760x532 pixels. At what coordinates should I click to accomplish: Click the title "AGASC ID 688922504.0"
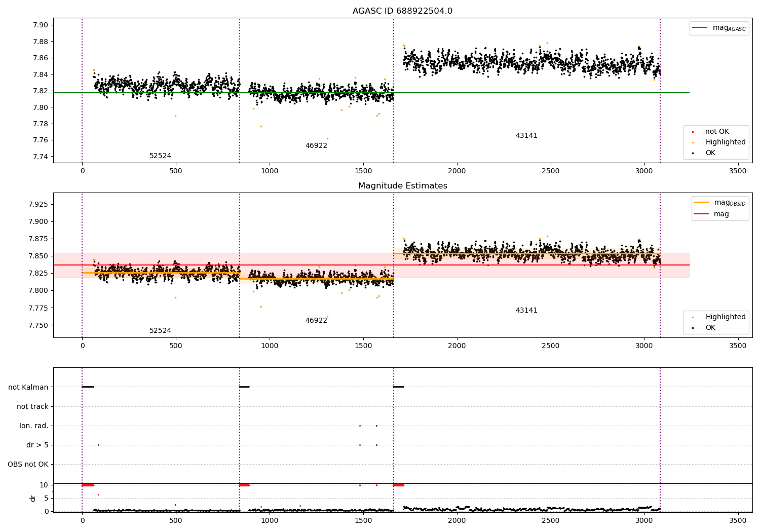(402, 11)
